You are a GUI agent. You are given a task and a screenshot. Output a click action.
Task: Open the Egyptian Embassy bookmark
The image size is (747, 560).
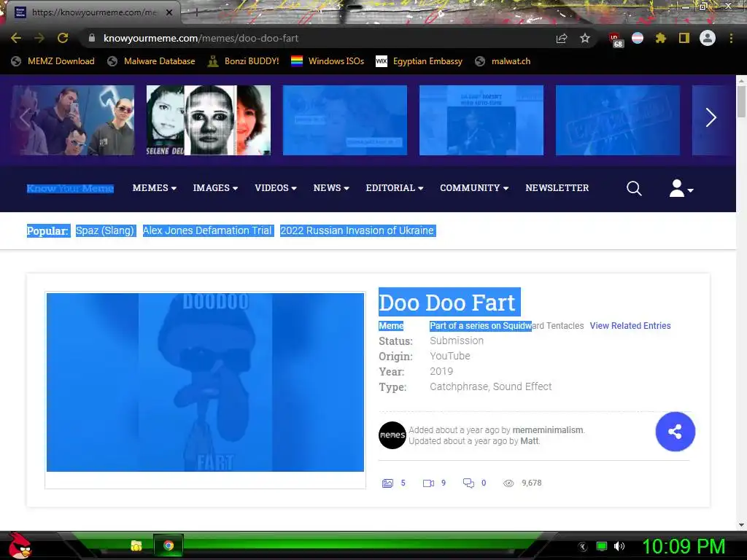pos(419,61)
